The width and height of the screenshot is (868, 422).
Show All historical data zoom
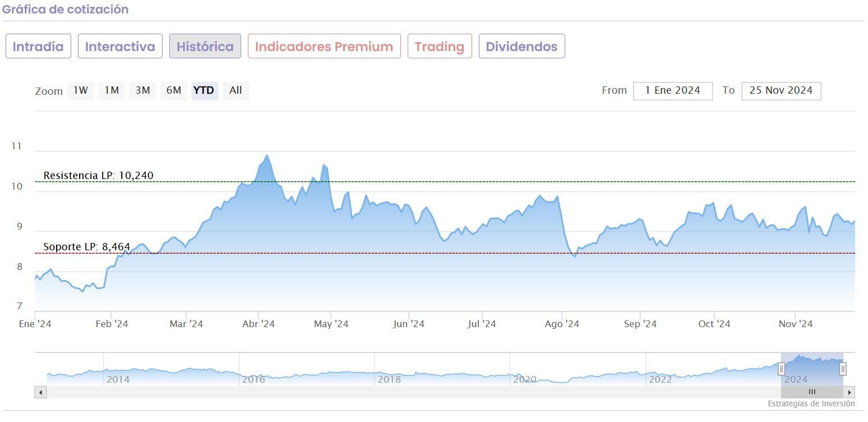236,90
